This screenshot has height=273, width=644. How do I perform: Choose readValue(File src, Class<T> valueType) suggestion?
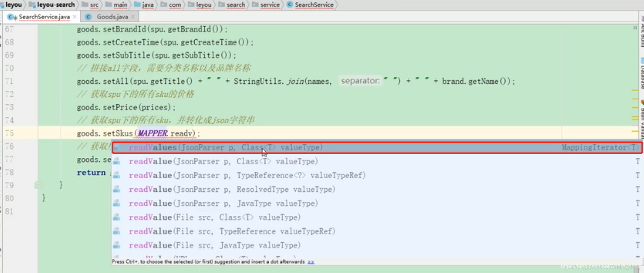click(x=377, y=217)
